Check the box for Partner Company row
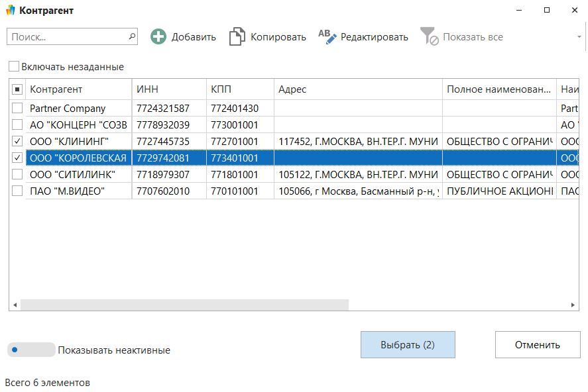 pos(17,109)
